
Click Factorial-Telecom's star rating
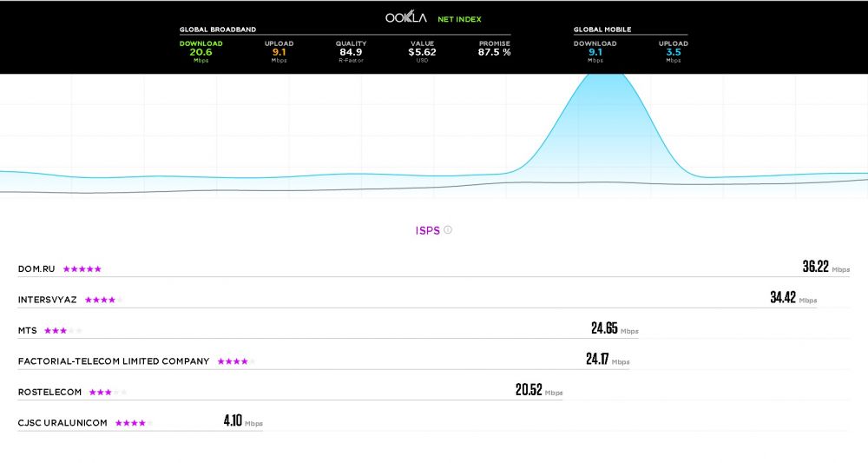pyautogui.click(x=235, y=361)
